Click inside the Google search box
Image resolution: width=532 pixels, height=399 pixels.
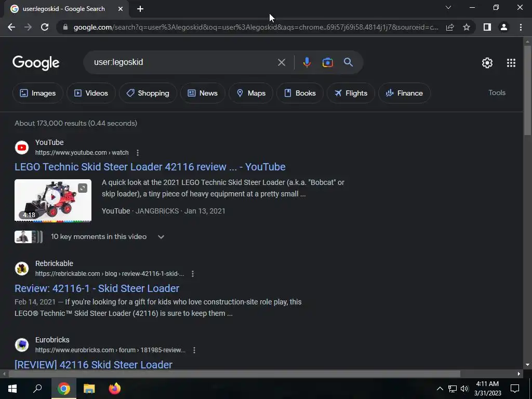click(x=183, y=62)
